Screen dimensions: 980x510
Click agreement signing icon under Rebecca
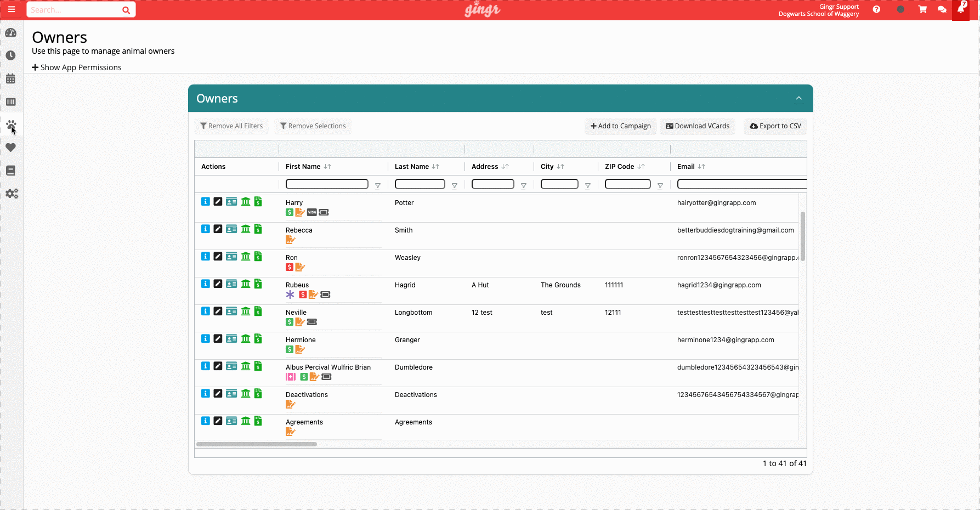pyautogui.click(x=291, y=240)
